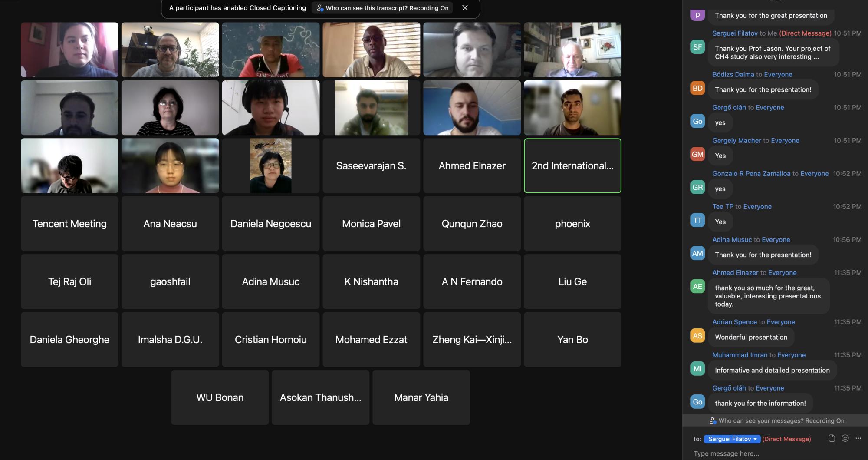Screen dimensions: 868x460
Task: Click the AS avatar of Adrian Spence
Action: 697,336
